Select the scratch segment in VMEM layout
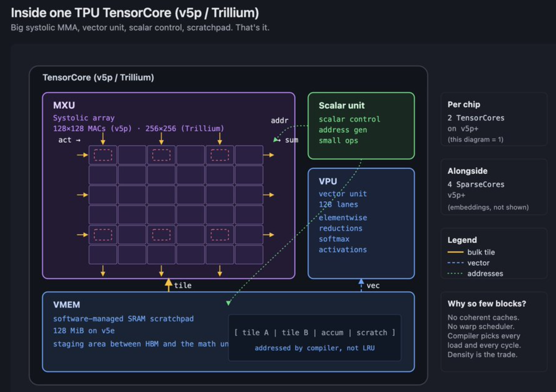This screenshot has height=392, width=556. pyautogui.click(x=371, y=333)
